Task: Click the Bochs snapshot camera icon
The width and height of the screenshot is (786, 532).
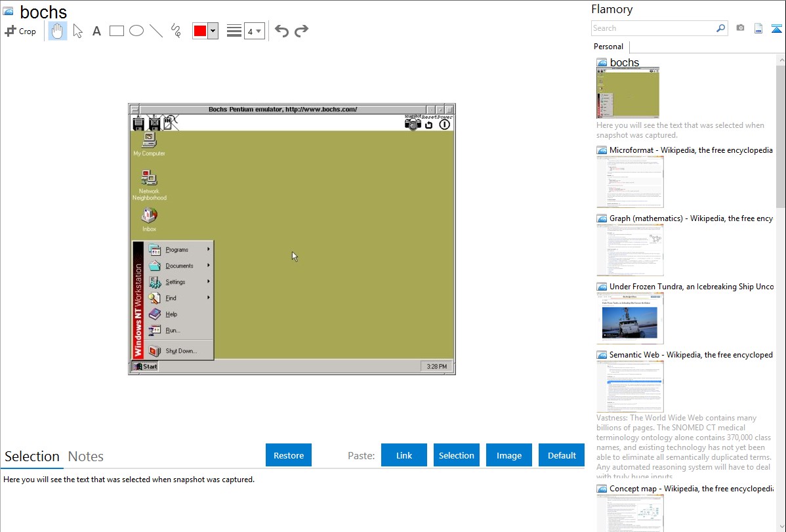Action: (x=413, y=123)
